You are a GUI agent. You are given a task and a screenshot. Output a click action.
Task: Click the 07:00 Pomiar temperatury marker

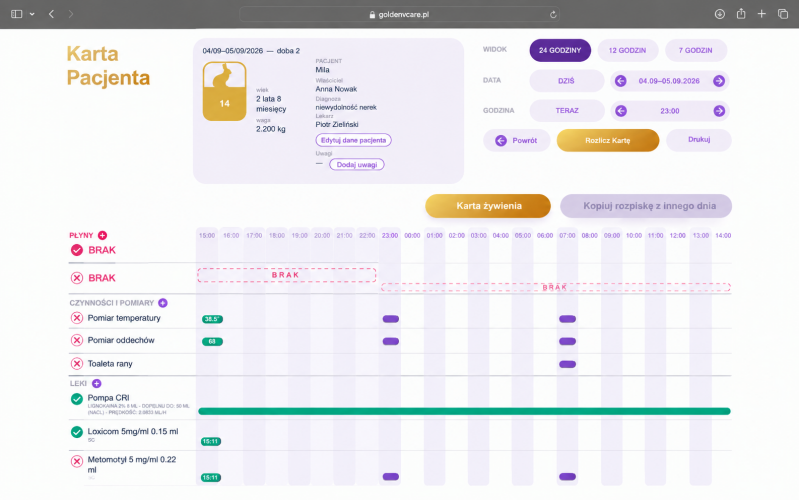(567, 319)
